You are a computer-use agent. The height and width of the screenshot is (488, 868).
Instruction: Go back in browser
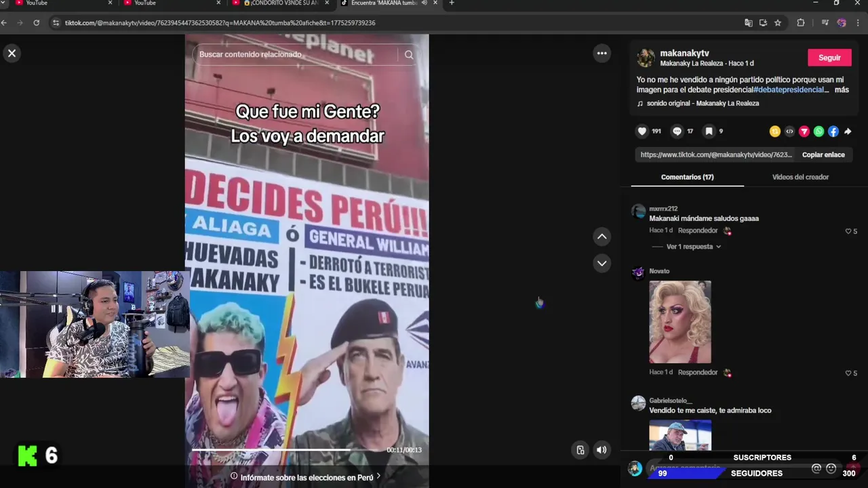(x=3, y=22)
